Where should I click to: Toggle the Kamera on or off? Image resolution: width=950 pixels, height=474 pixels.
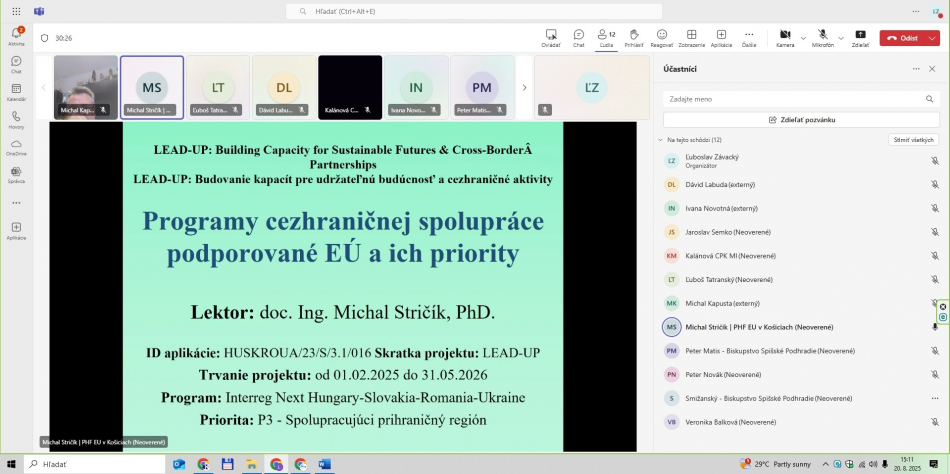(x=785, y=37)
